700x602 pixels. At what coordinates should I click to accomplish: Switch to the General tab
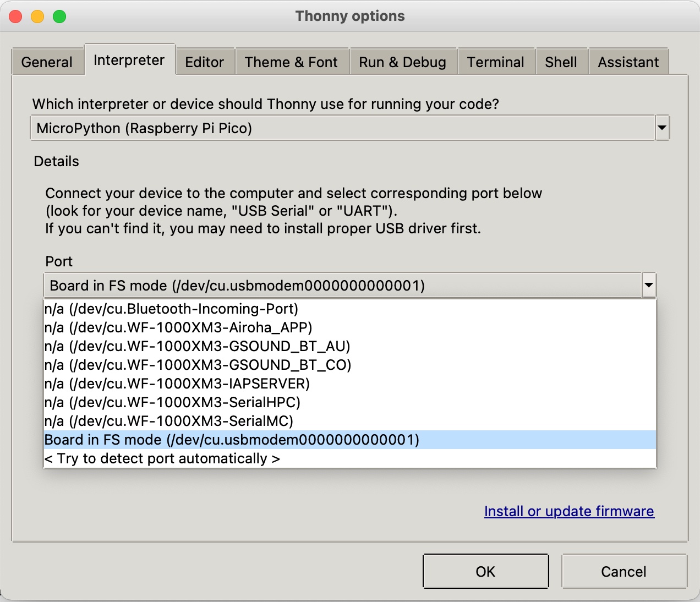point(47,62)
